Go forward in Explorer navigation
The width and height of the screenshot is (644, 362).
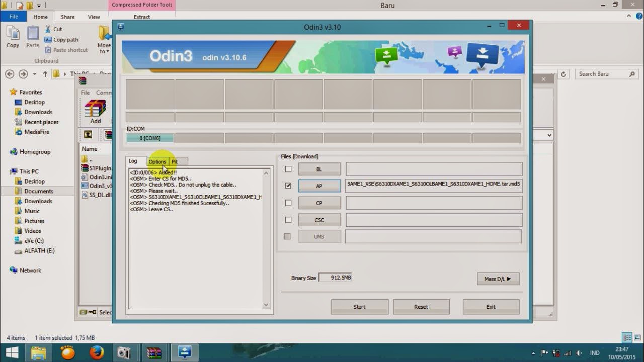pos(23,74)
